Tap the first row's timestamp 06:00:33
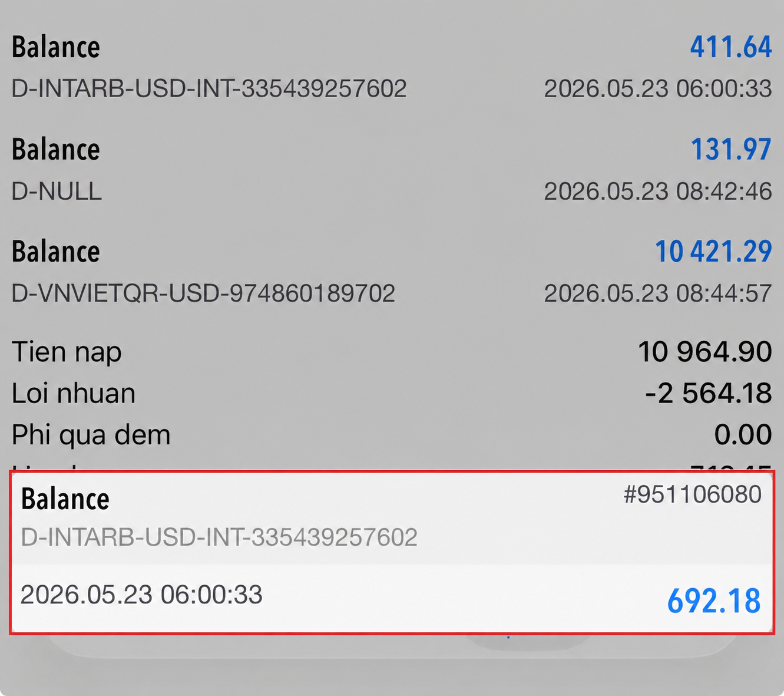 (x=657, y=89)
